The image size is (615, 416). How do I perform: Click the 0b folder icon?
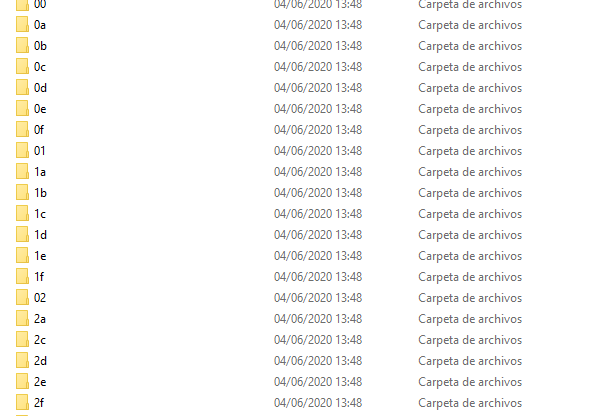coord(22,45)
